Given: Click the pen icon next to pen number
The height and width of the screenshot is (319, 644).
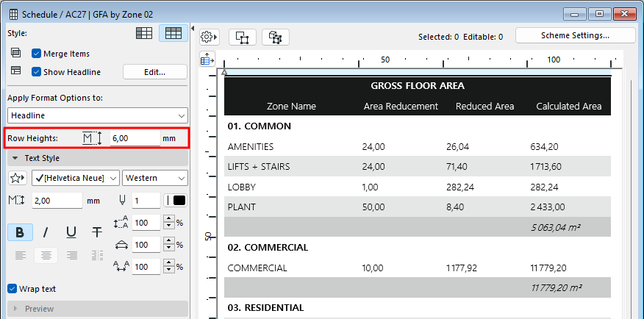Looking at the screenshot, I should tap(122, 201).
